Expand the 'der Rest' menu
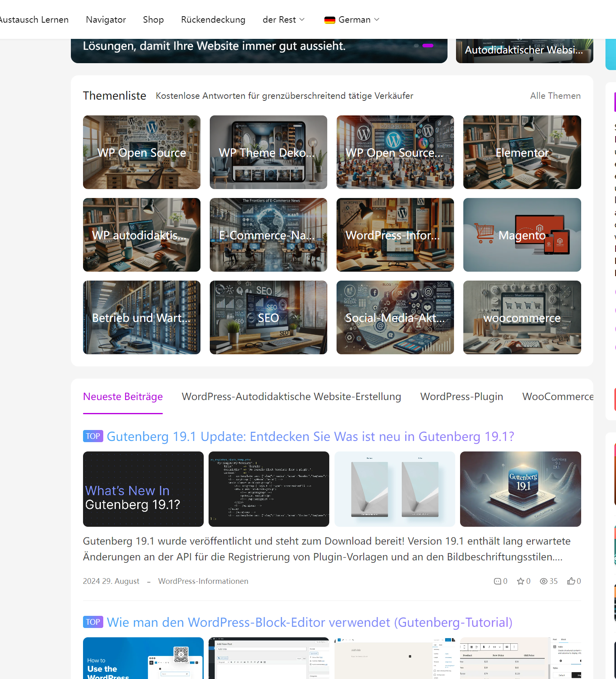 point(283,19)
